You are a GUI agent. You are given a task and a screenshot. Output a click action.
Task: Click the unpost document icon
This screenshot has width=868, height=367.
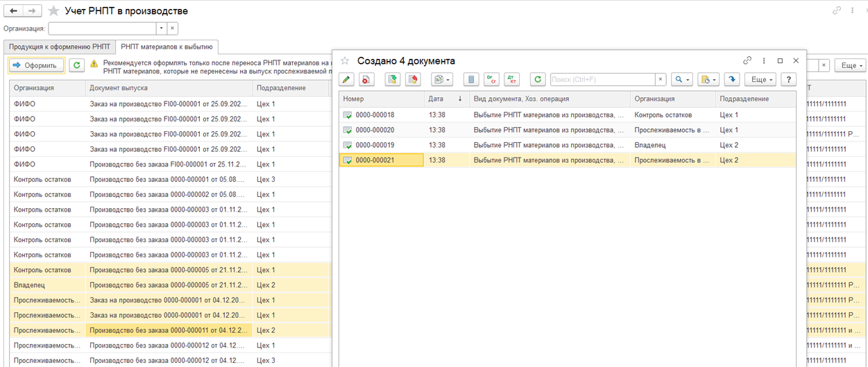(x=413, y=80)
